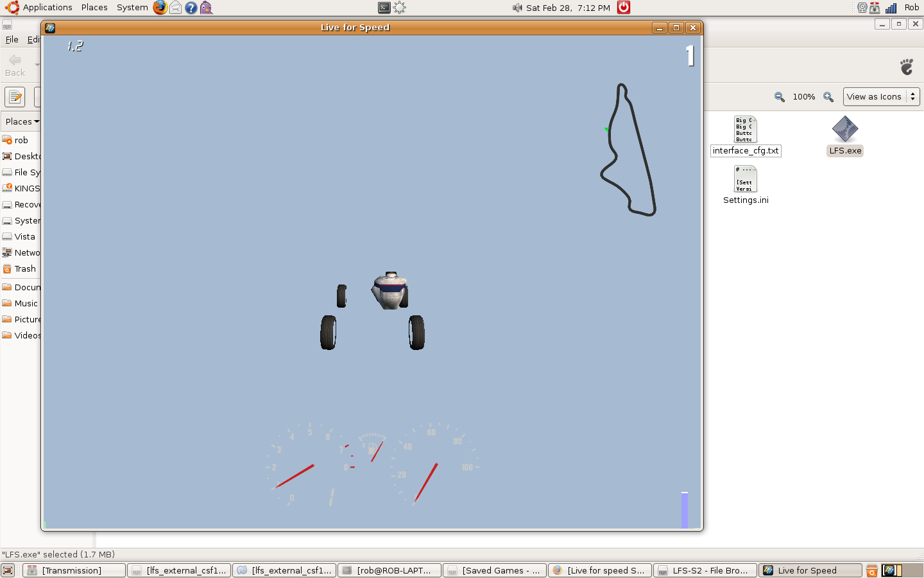
Task: Maximize the file browser window
Action: [899, 24]
